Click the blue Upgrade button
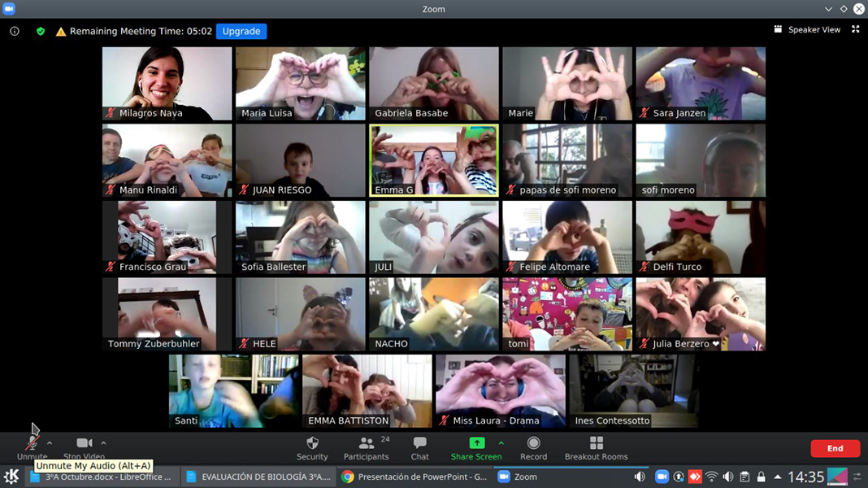Screen dimensions: 868x488 click(x=241, y=32)
